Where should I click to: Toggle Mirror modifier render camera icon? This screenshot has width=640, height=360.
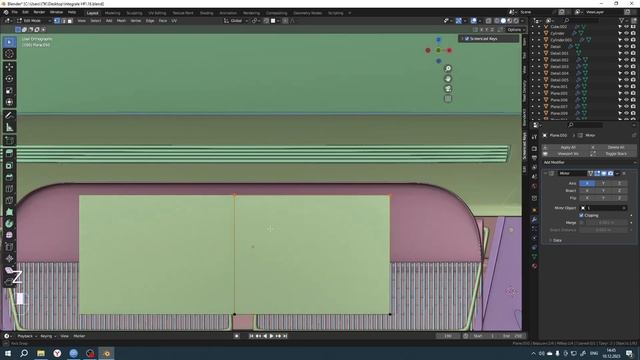611,173
